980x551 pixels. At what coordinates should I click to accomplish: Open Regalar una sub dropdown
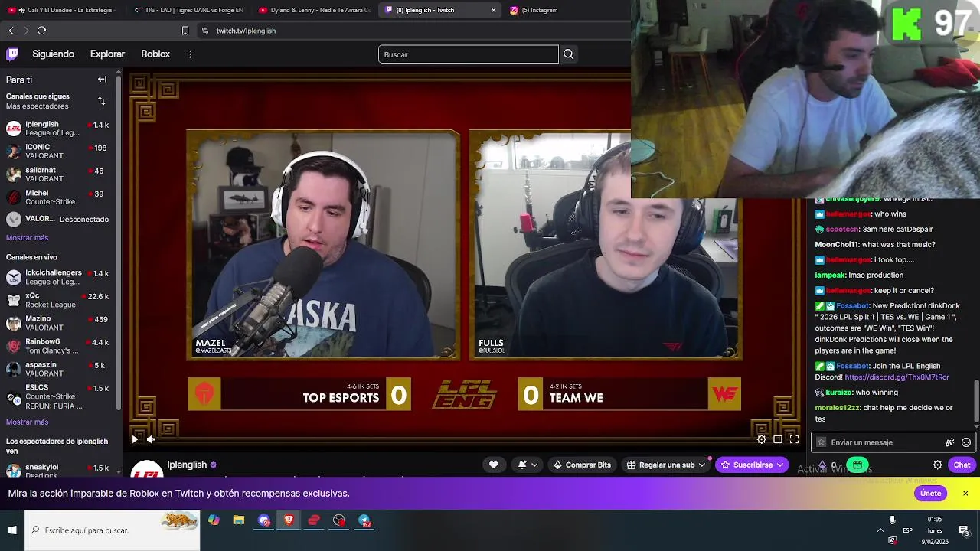coord(665,465)
